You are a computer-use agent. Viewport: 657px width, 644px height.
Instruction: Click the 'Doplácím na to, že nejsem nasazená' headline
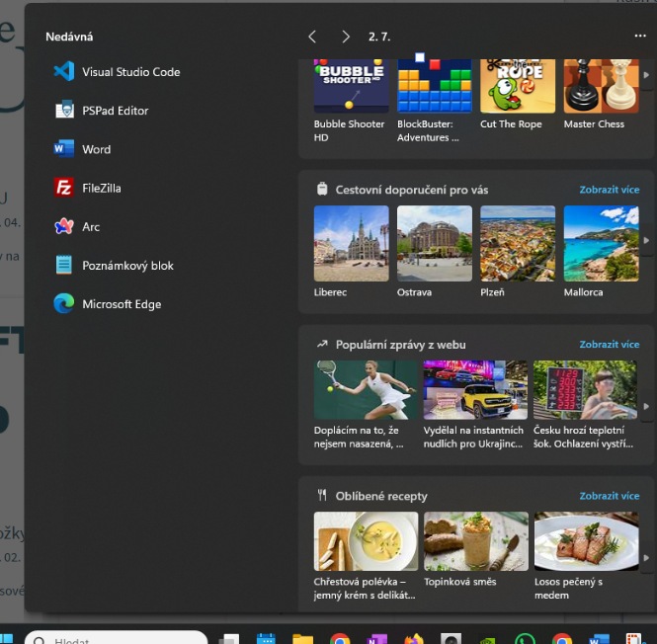coord(359,437)
